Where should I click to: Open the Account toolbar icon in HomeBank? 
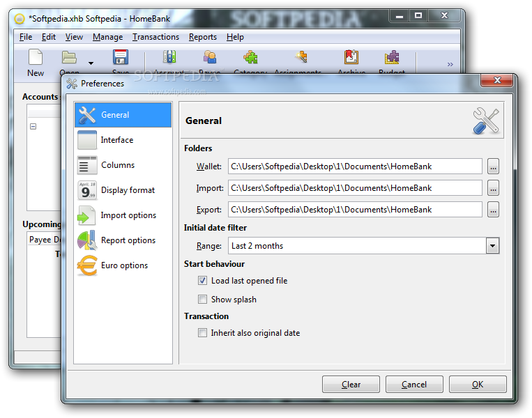pos(169,56)
